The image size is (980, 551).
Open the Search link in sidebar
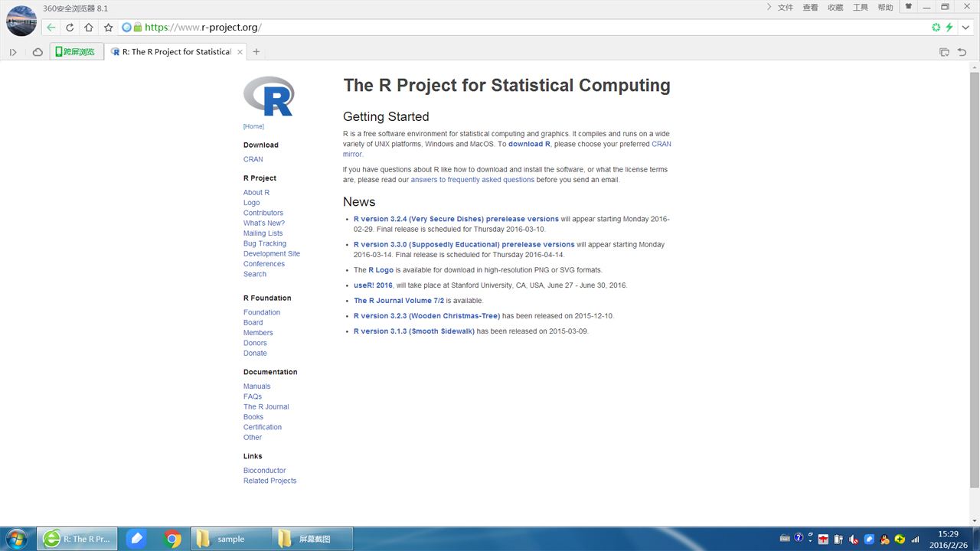[x=255, y=274]
